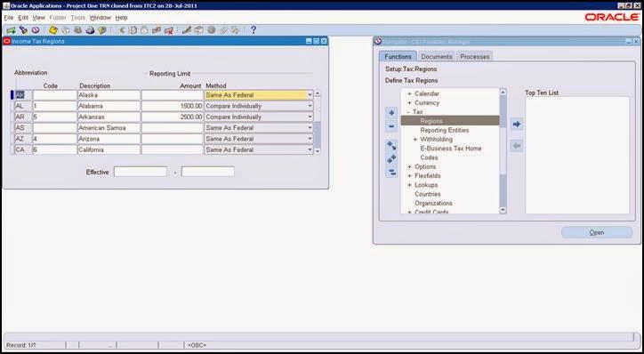
Task: Open Method dropdown for California row
Action: (x=310, y=150)
